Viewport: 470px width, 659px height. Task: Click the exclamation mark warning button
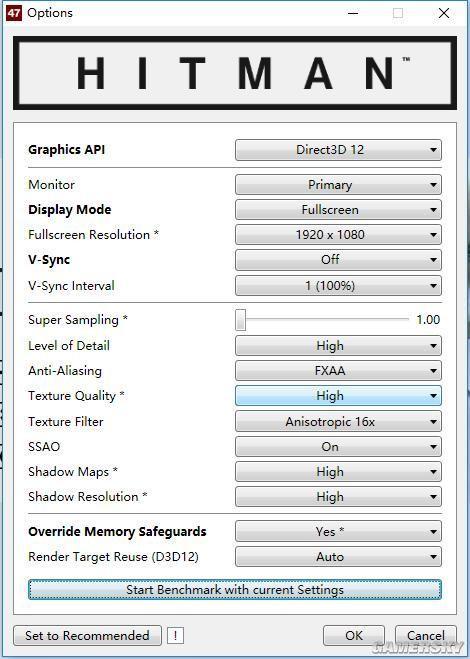coord(175,635)
